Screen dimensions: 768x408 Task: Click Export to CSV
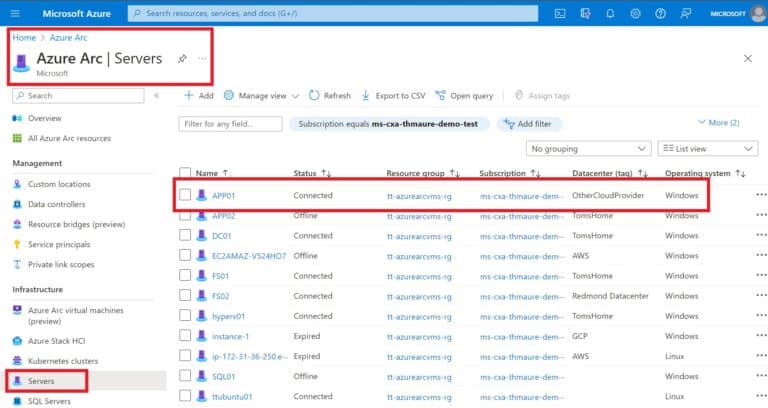click(x=393, y=96)
